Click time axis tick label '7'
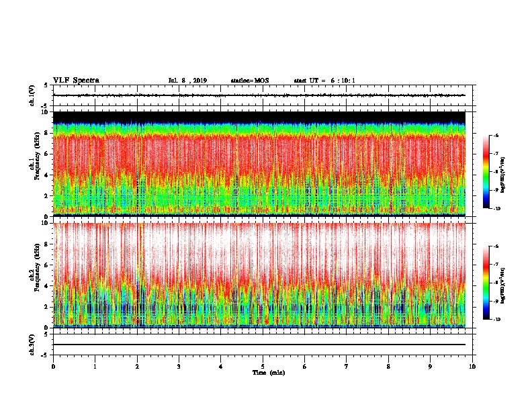This screenshot has width=532, height=411. point(347,367)
